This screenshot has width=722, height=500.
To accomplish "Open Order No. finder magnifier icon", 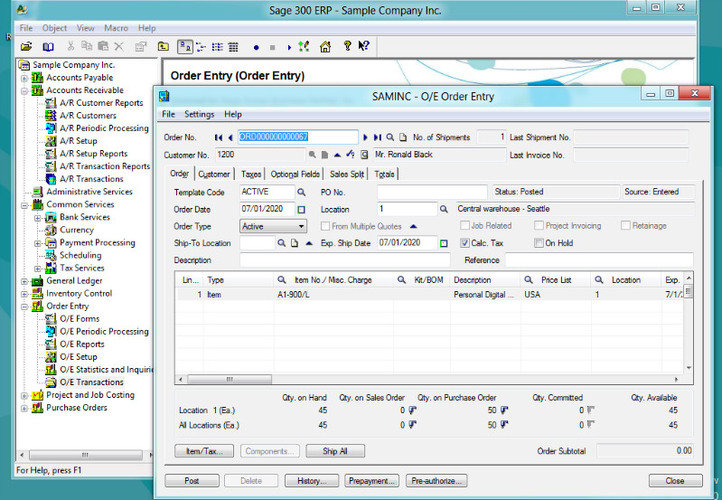I will tap(390, 137).
